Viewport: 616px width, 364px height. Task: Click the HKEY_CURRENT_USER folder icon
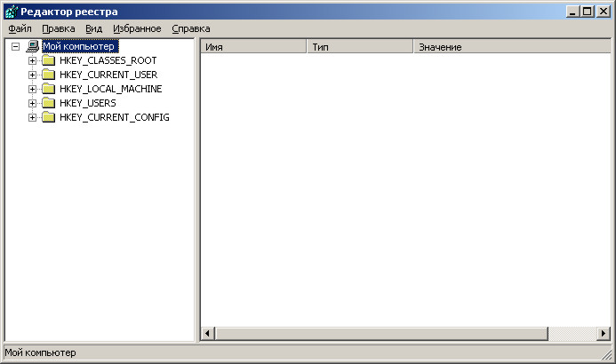[x=49, y=75]
